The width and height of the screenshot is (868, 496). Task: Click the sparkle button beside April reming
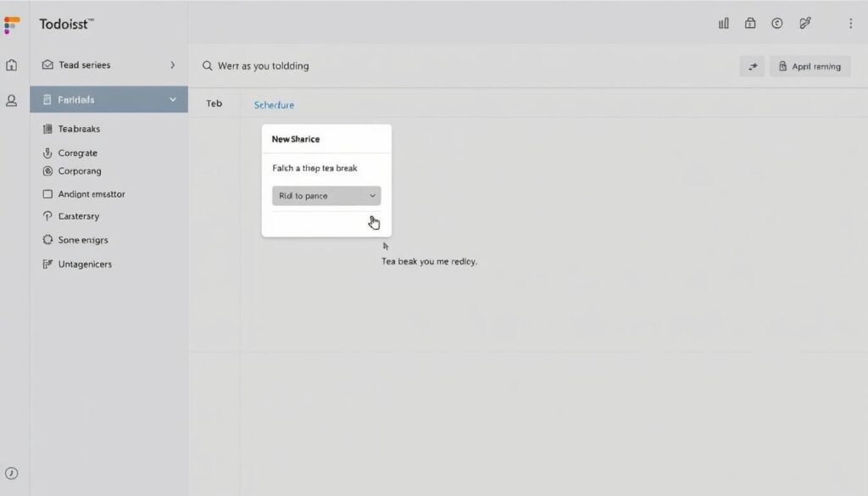(x=752, y=66)
